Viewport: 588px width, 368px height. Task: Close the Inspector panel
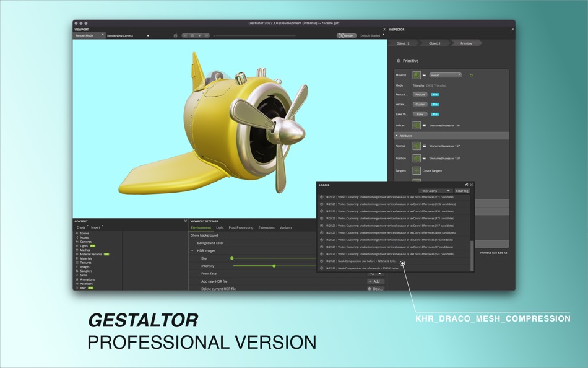(x=512, y=29)
